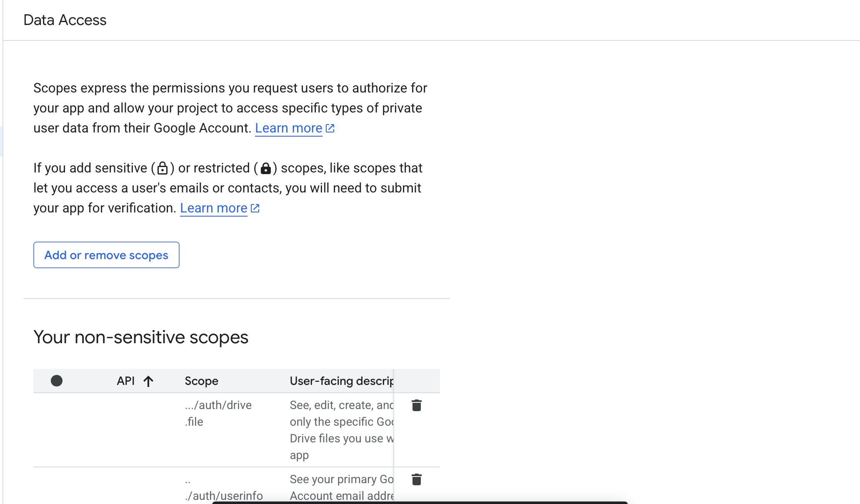
Task: Delete the .../auth/drive.file scope using trash icon
Action: pos(417,405)
